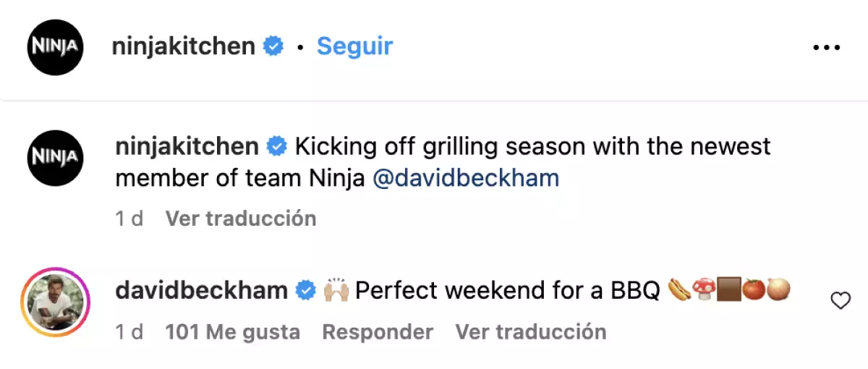868x369 pixels.
Task: Open the davidbeckham username in the comment
Action: coord(201,291)
